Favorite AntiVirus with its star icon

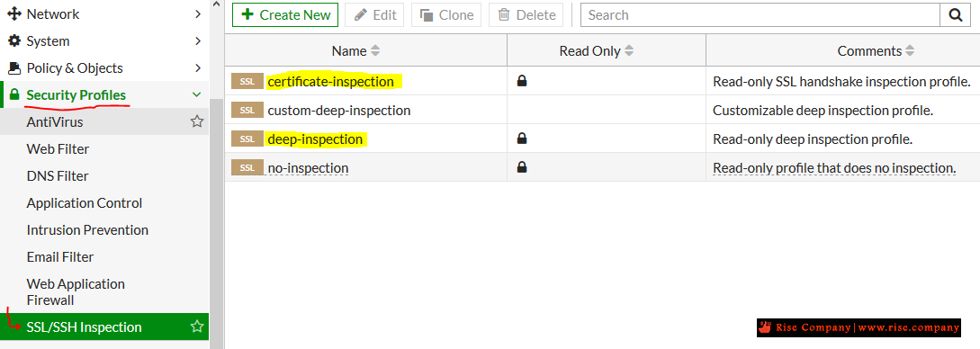[x=197, y=121]
